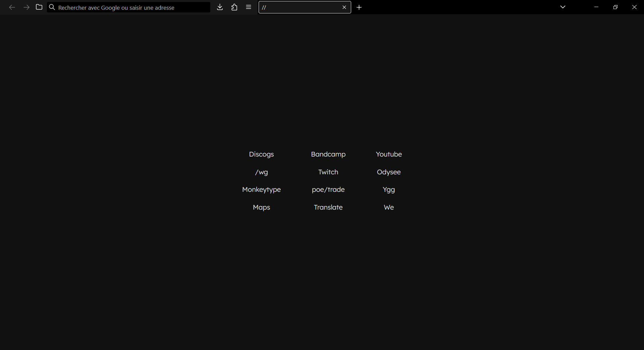Screen dimensions: 644x350
Task: Navigate forward with the right arrow
Action: point(26,7)
